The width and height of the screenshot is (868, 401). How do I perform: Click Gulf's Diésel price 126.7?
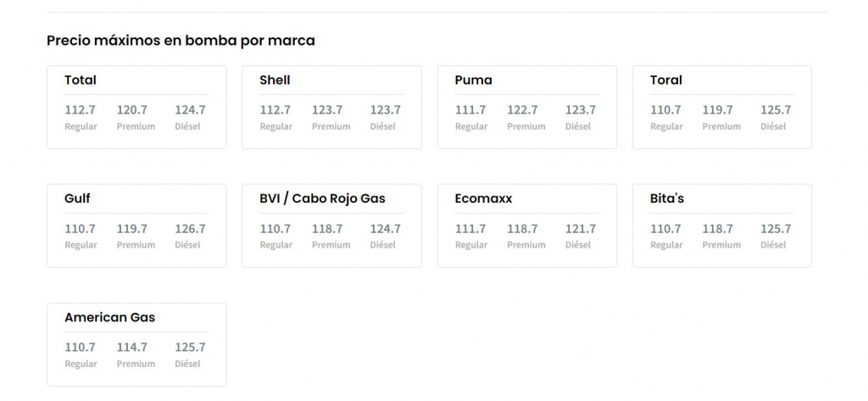click(x=190, y=228)
